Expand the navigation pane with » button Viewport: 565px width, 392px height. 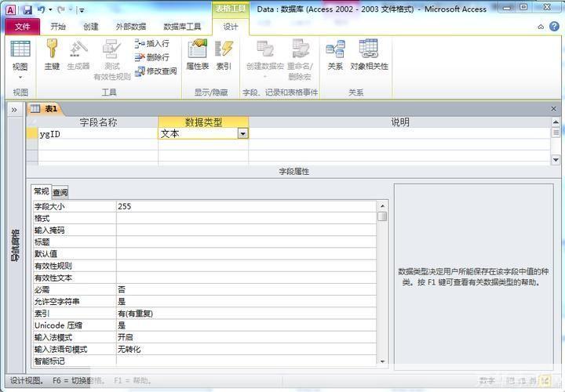[x=14, y=110]
